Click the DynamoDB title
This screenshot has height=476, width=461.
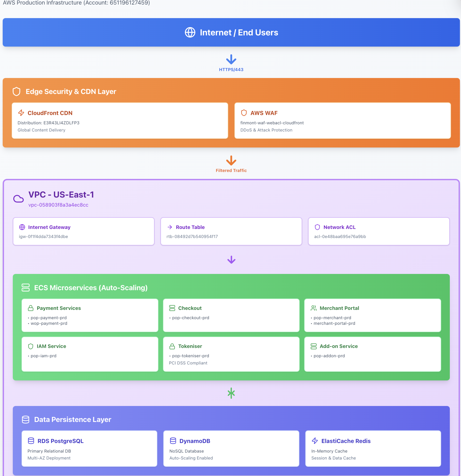click(x=195, y=441)
